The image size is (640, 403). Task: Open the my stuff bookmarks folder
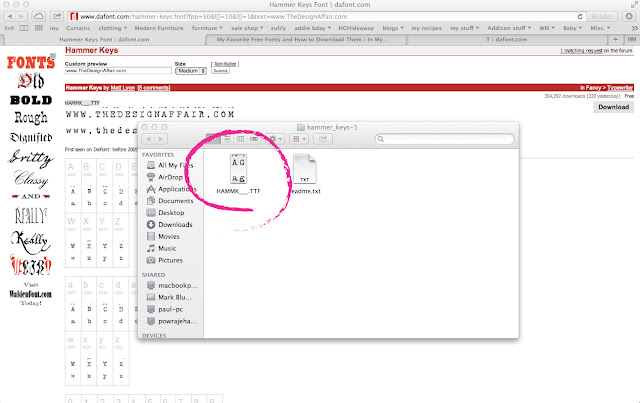click(x=465, y=28)
